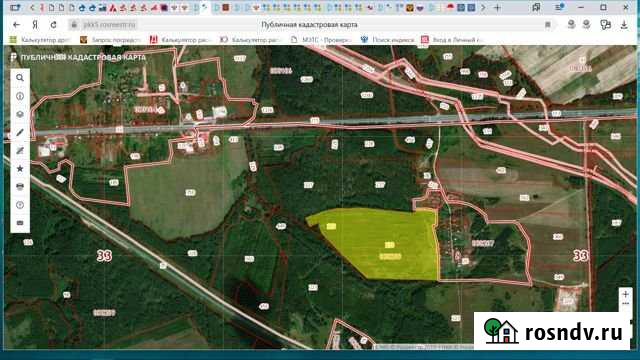Open the 'Вход в Личный' bookmark

[x=452, y=40]
